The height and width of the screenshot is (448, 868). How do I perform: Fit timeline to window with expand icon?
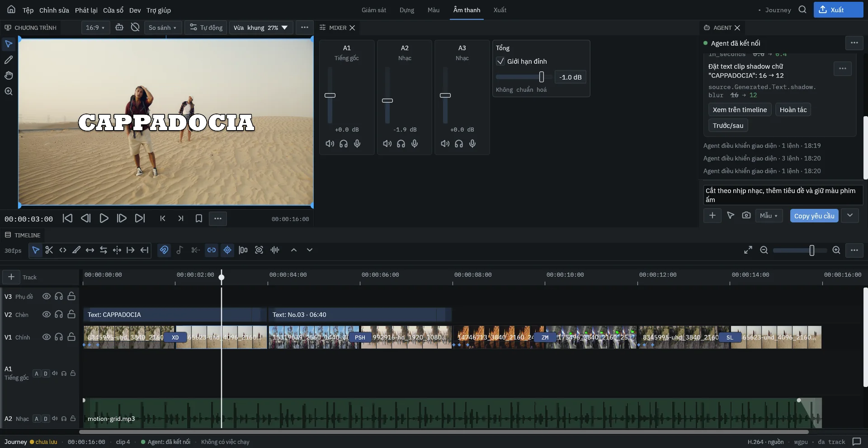[x=748, y=250]
